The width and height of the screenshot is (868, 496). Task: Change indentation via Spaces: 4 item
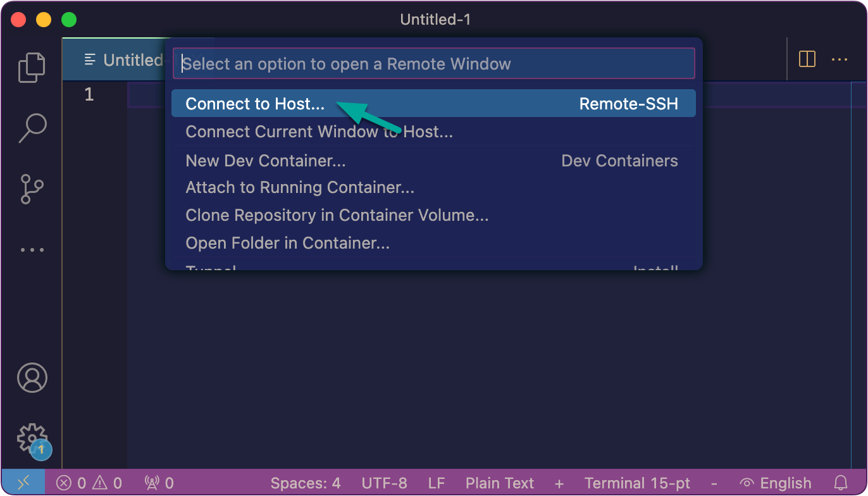(306, 482)
